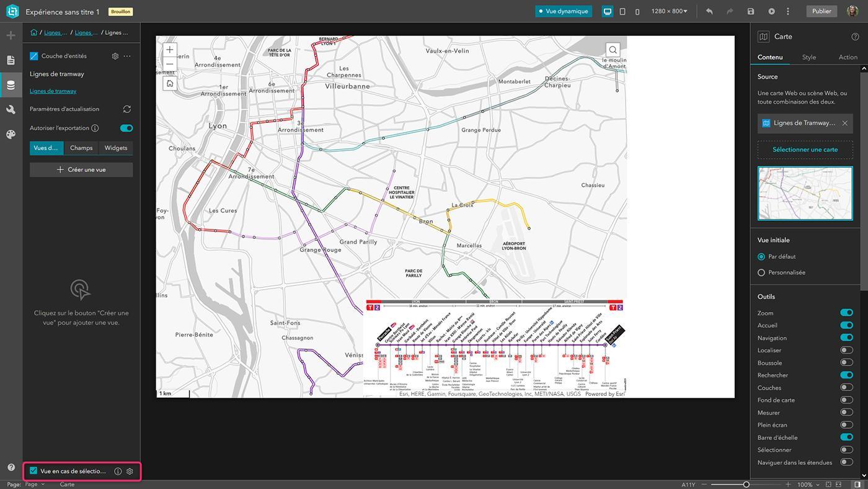Select the Champs tab
The image size is (868, 489).
pos(81,148)
